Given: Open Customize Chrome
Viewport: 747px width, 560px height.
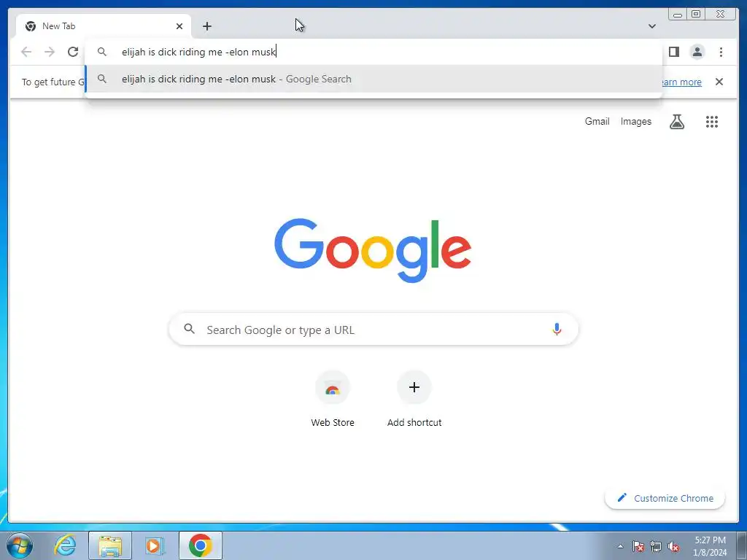Looking at the screenshot, I should click(665, 498).
